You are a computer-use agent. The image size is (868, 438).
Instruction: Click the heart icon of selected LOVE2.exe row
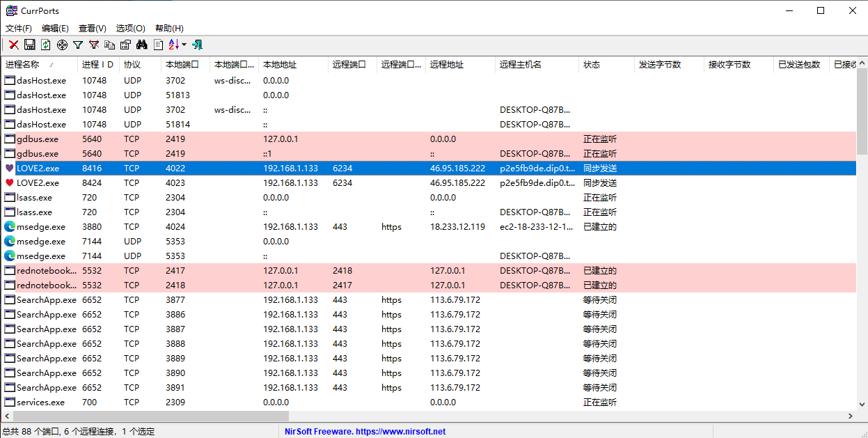(9, 169)
